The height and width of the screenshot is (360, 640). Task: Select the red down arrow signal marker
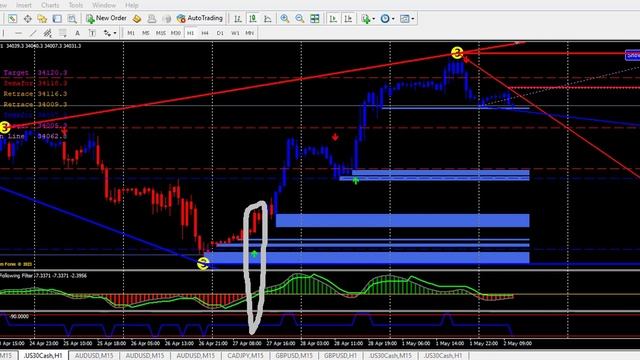335,137
